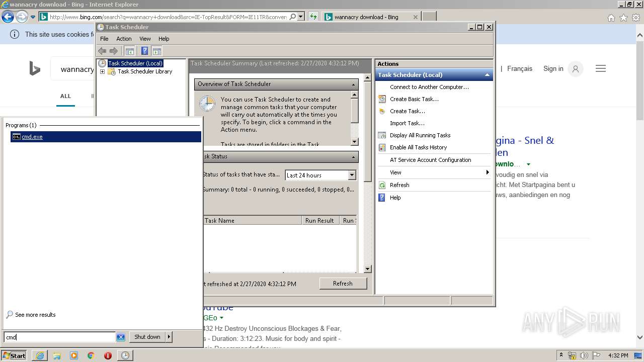
Task: Click the Back arrow in Task Scheduler toolbar
Action: click(102, 51)
